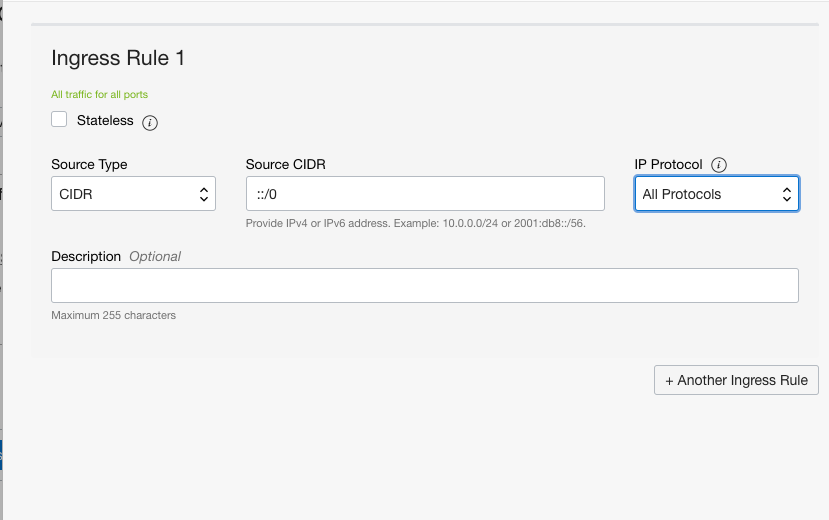Viewport: 829px width, 520px height.
Task: Click the green All traffic for all ports text
Action: pyautogui.click(x=100, y=94)
